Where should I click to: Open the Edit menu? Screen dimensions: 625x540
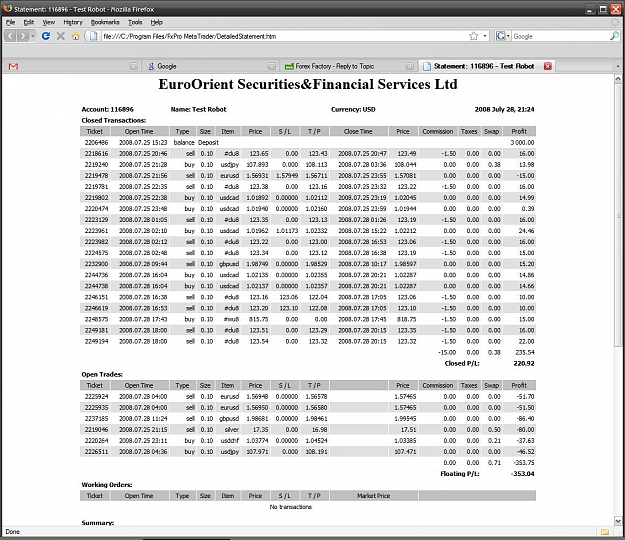click(29, 22)
